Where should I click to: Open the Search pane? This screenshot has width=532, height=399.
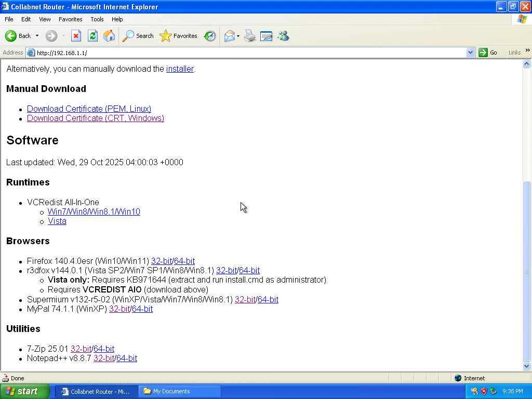pyautogui.click(x=138, y=36)
